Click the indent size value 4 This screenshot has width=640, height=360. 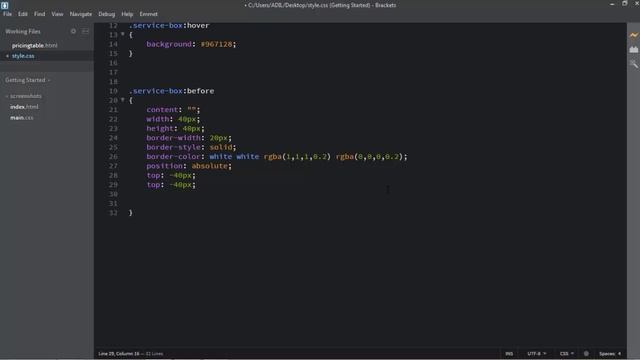(x=619, y=353)
